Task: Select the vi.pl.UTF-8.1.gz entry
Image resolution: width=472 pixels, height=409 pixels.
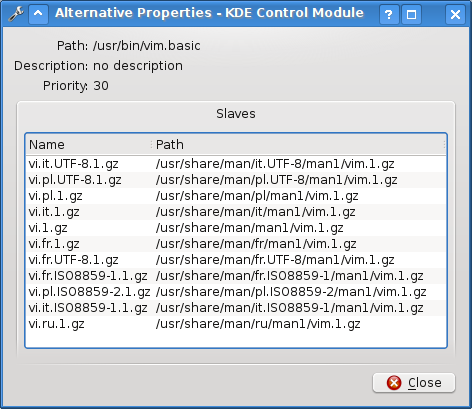Action: [236, 180]
